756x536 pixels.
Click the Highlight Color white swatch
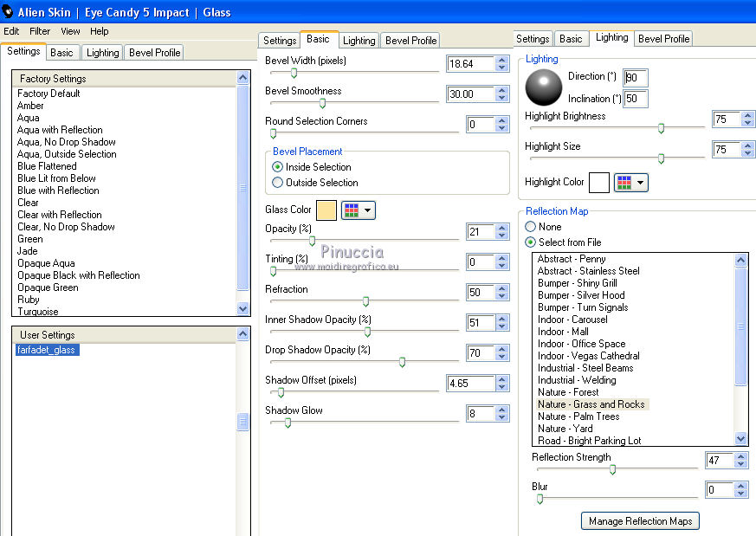pyautogui.click(x=599, y=183)
